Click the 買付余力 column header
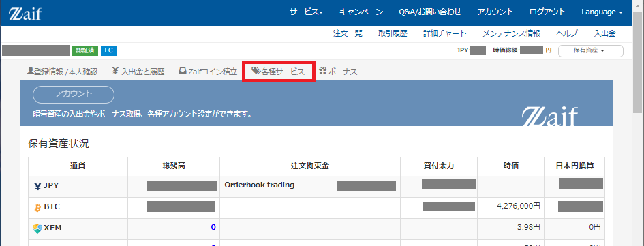644x246 pixels. (439, 166)
